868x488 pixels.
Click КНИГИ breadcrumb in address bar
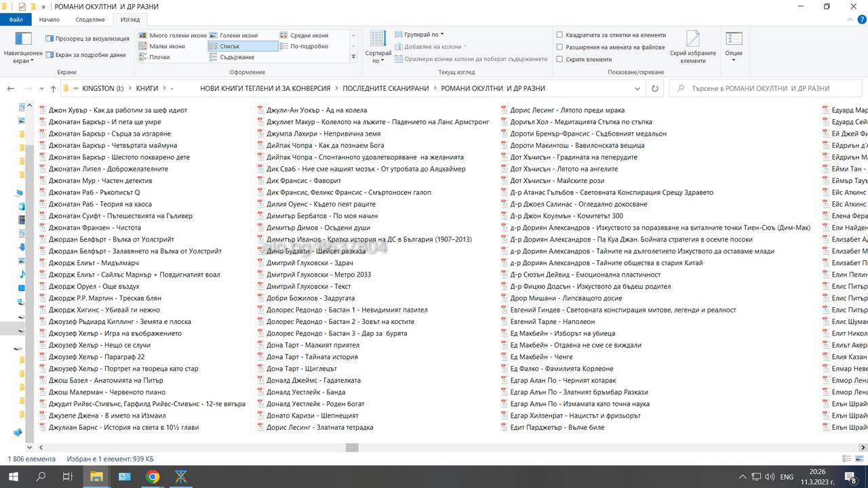147,88
